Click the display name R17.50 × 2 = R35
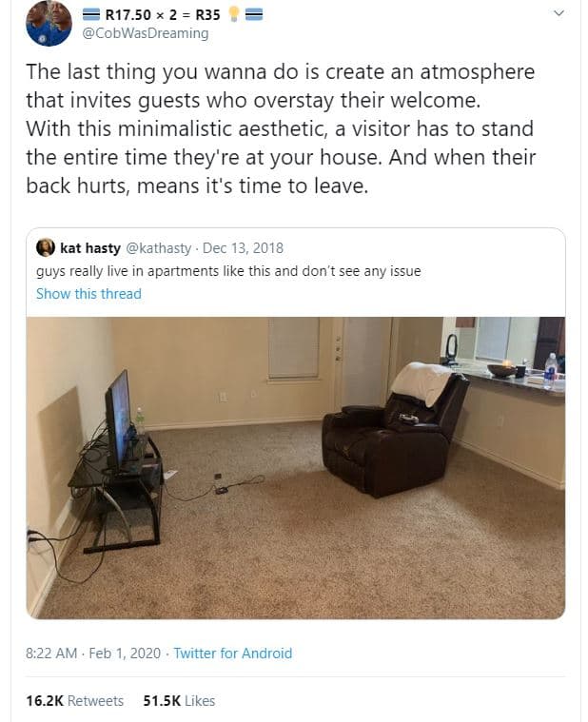588x722 pixels. pyautogui.click(x=163, y=14)
